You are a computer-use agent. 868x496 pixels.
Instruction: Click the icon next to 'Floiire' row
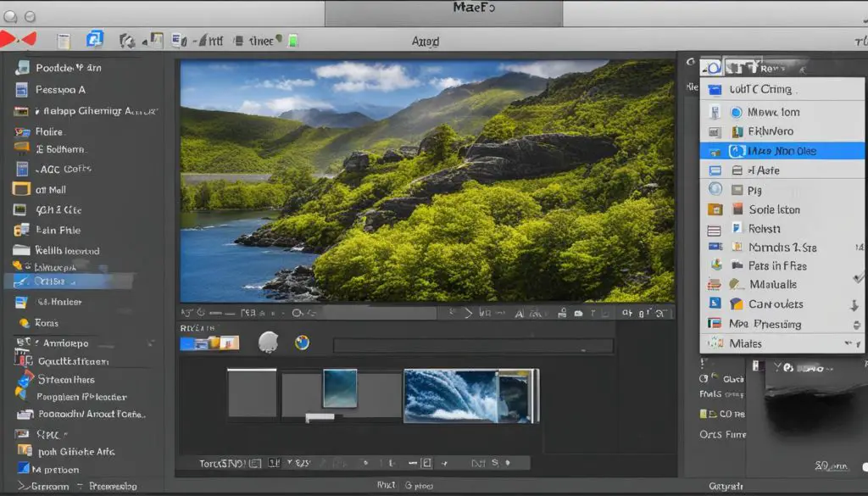point(22,131)
